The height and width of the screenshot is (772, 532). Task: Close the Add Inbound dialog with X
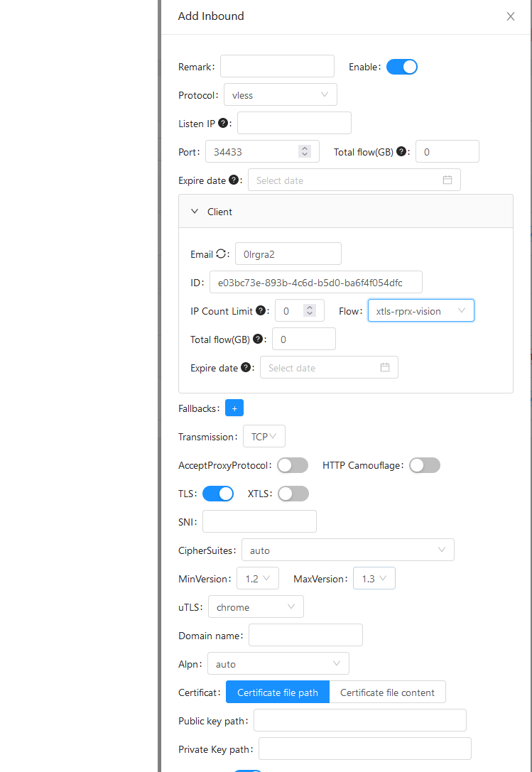510,16
